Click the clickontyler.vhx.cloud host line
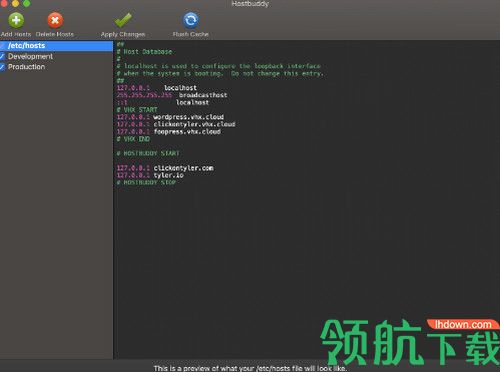Image resolution: width=500 pixels, height=372 pixels. [176, 124]
